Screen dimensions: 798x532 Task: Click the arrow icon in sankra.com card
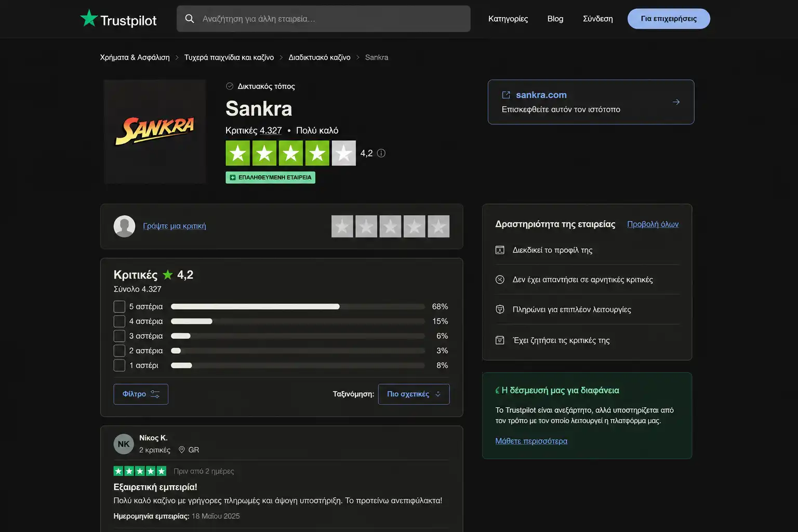(x=676, y=102)
